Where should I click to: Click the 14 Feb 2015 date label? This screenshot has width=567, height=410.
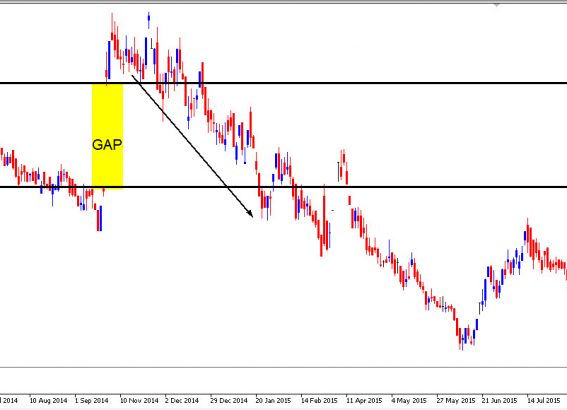coord(319,401)
